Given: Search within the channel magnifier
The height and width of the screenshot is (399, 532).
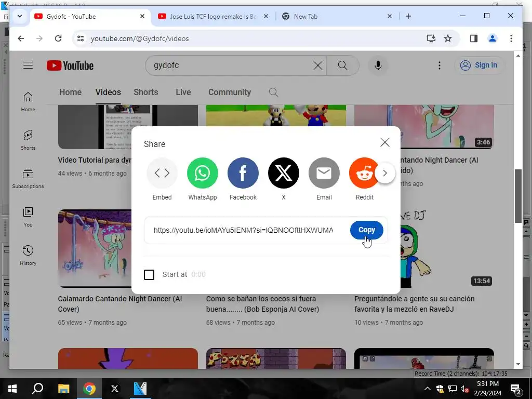Looking at the screenshot, I should 273,92.
